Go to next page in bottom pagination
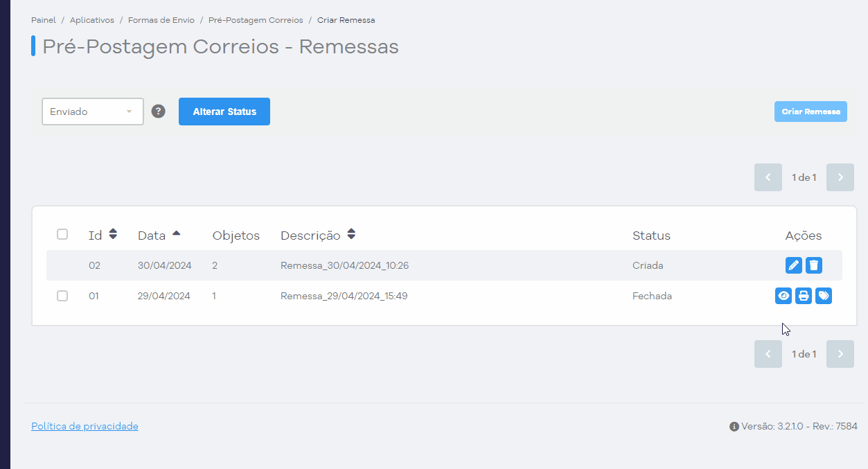868x469 pixels. click(840, 354)
